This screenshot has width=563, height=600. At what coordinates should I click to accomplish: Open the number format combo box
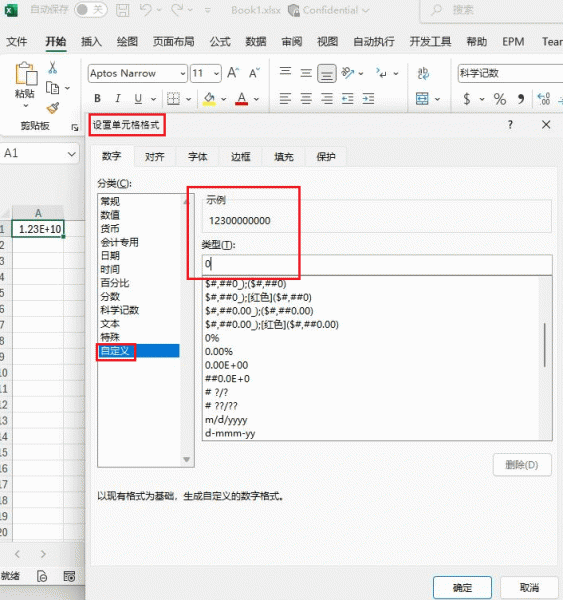tap(510, 73)
